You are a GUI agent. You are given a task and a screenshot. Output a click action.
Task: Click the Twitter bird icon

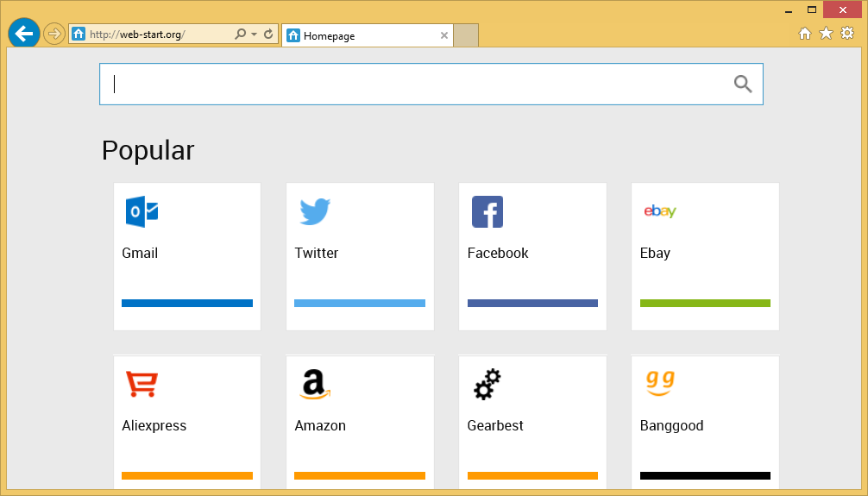pyautogui.click(x=315, y=211)
